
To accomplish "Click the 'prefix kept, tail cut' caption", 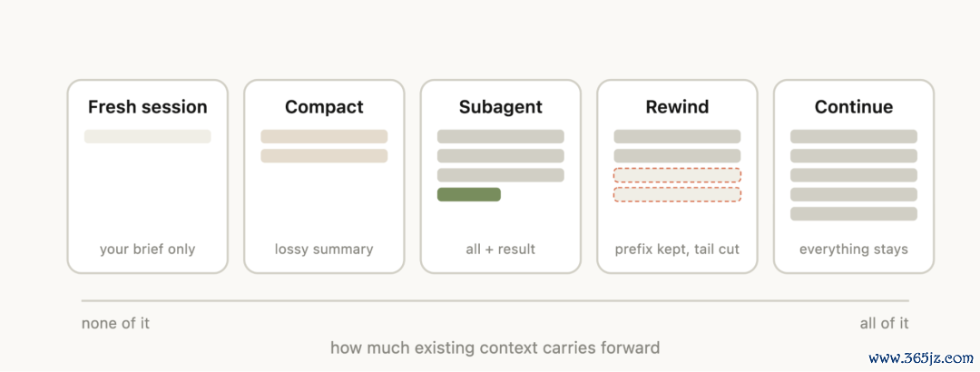I will (x=677, y=250).
